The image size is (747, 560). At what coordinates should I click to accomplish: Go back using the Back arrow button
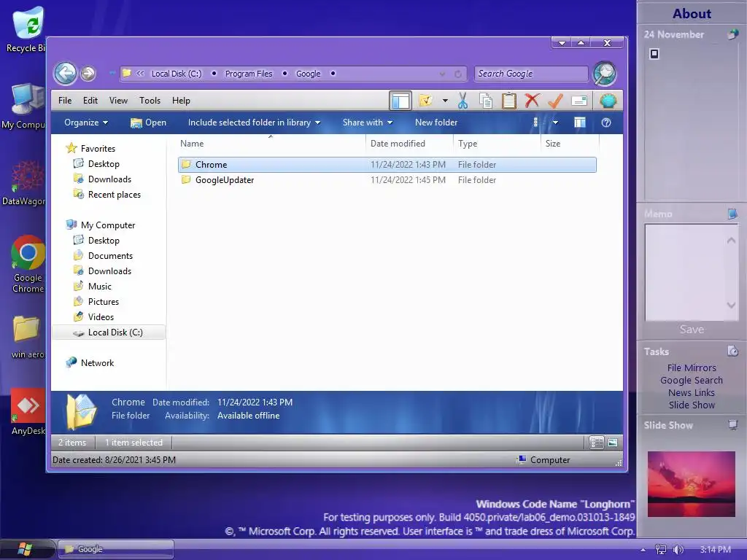click(x=65, y=74)
